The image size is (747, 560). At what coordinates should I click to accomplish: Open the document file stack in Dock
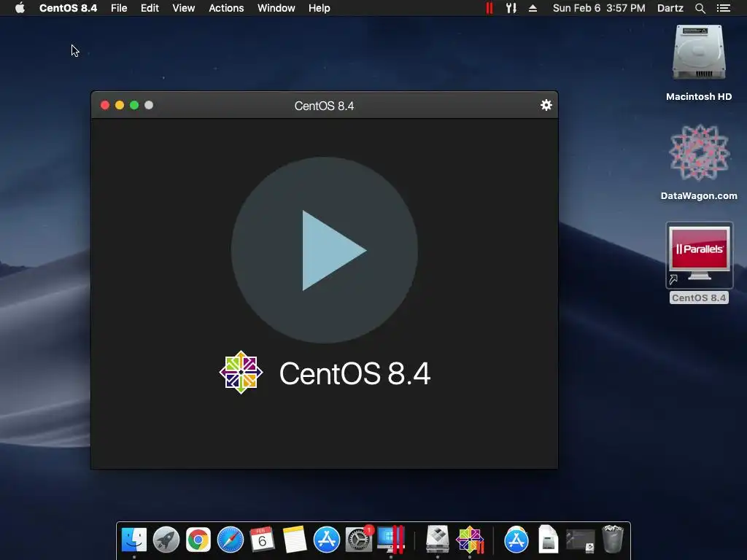549,540
